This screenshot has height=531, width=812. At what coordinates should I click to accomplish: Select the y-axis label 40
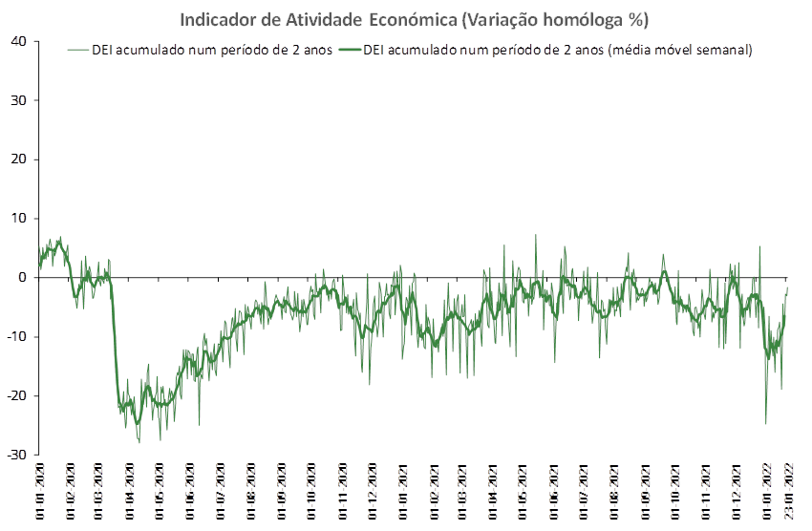point(19,41)
